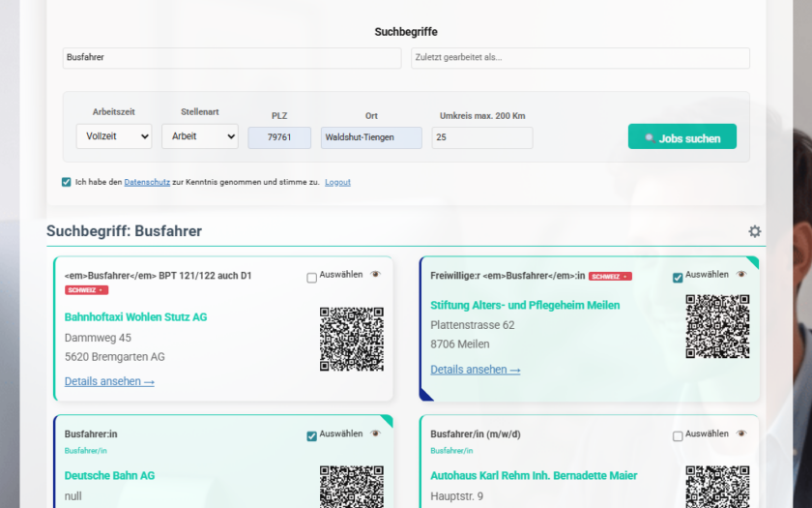Click the eye icon on Autohaus Karl Rehm card
The width and height of the screenshot is (812, 508).
(741, 433)
